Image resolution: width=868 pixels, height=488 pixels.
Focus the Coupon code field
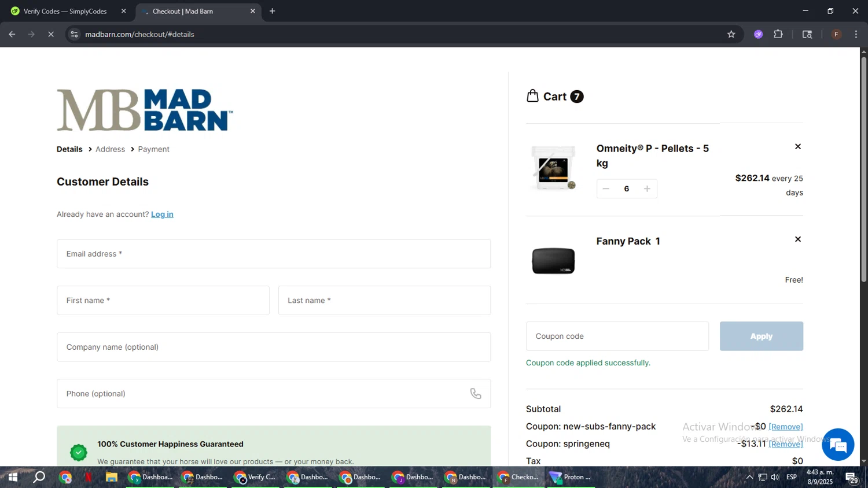(617, 336)
